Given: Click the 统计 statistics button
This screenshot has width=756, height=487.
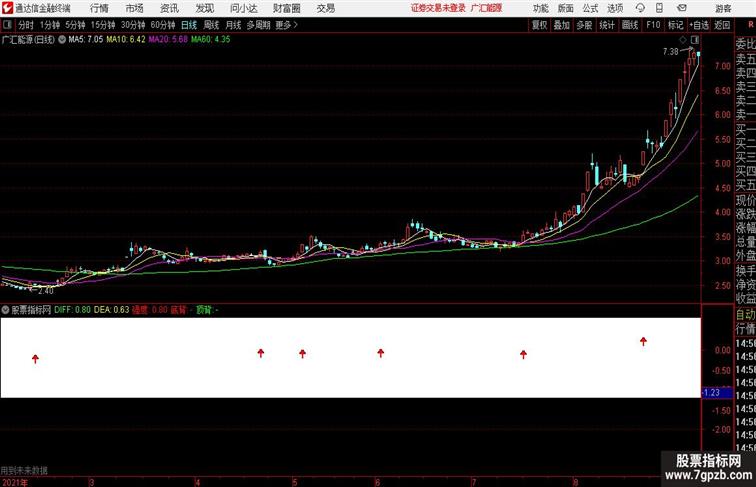Looking at the screenshot, I should [607, 25].
